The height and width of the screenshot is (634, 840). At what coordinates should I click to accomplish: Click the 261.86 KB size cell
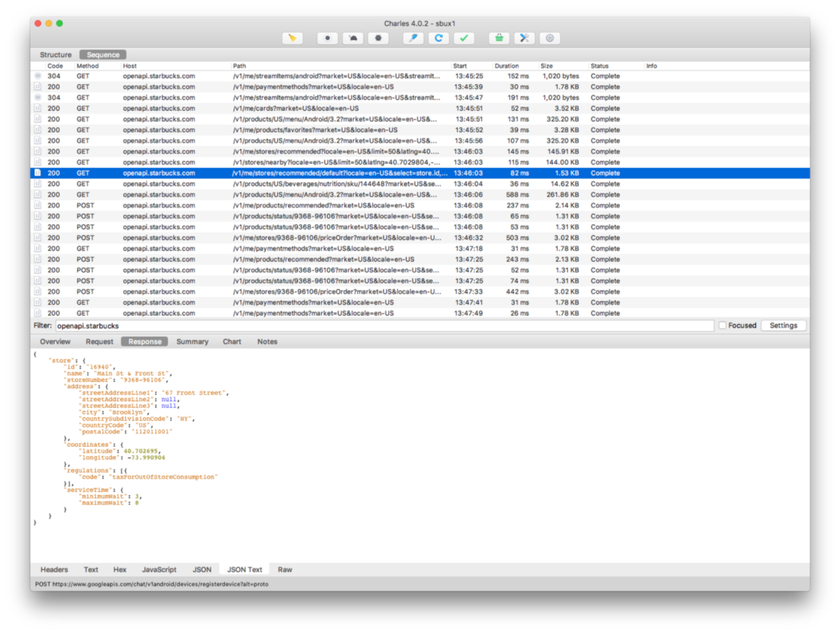point(563,194)
